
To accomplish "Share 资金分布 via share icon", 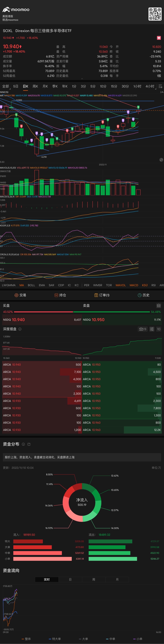I will (29, 444).
